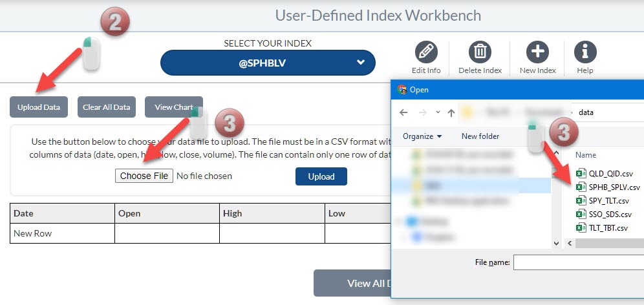This screenshot has width=644, height=305.
Task: Click the New Index plus icon
Action: click(537, 52)
